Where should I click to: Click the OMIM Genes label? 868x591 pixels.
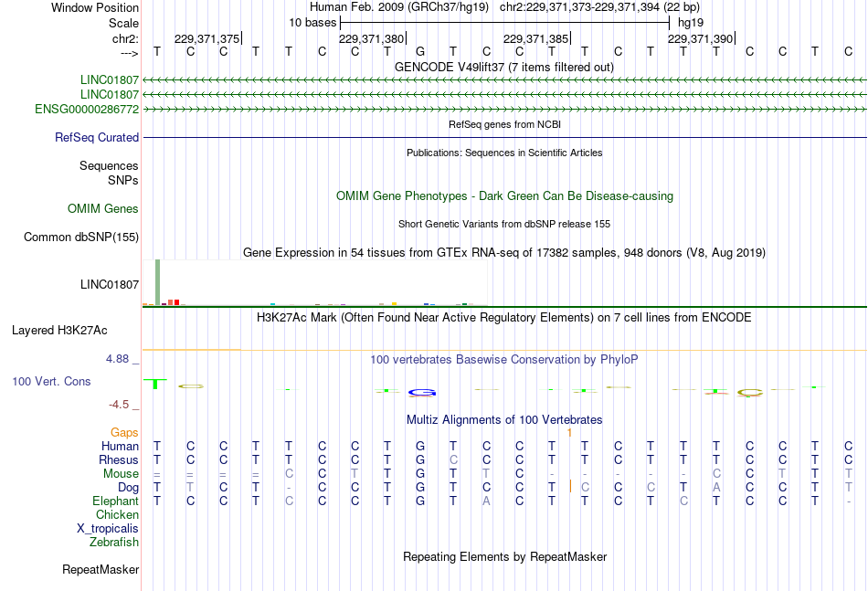click(103, 208)
